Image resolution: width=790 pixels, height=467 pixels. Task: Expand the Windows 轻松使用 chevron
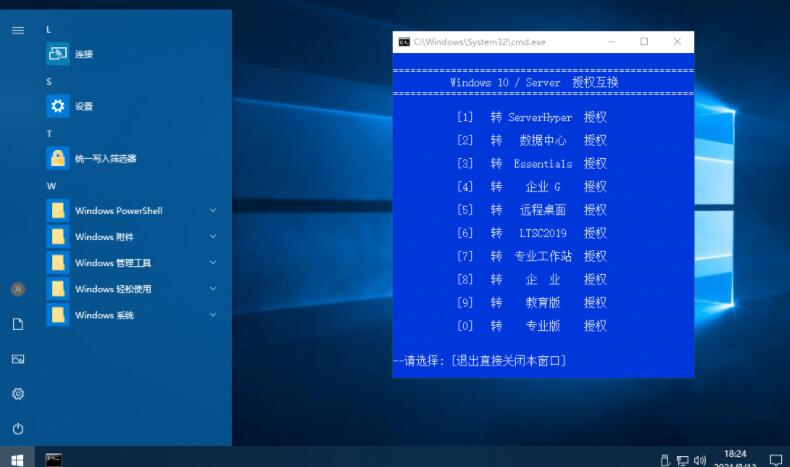pyautogui.click(x=213, y=289)
